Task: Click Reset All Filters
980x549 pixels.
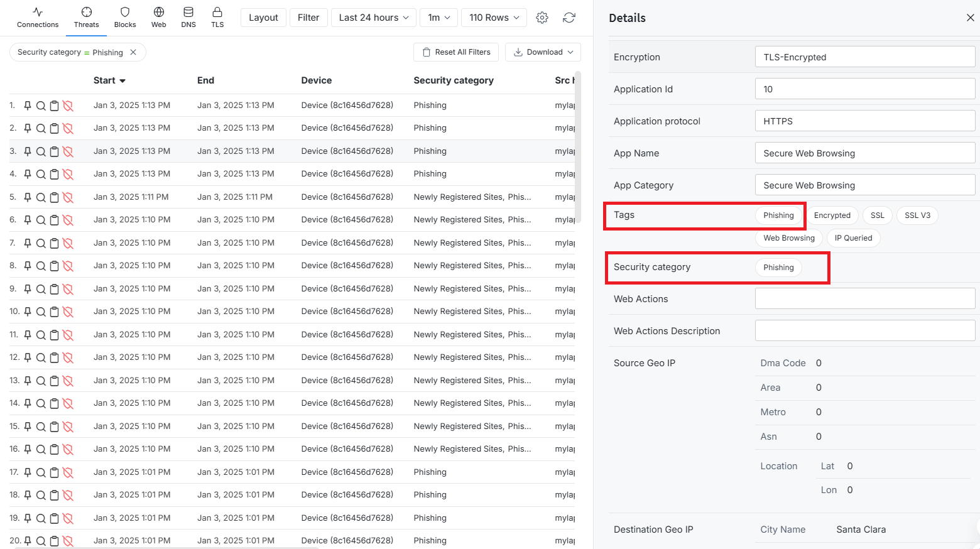Action: [x=456, y=52]
